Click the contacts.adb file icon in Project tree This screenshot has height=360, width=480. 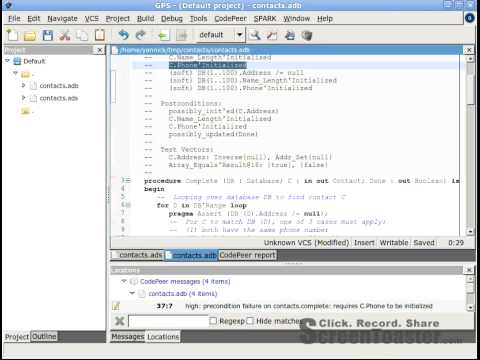[x=33, y=86]
